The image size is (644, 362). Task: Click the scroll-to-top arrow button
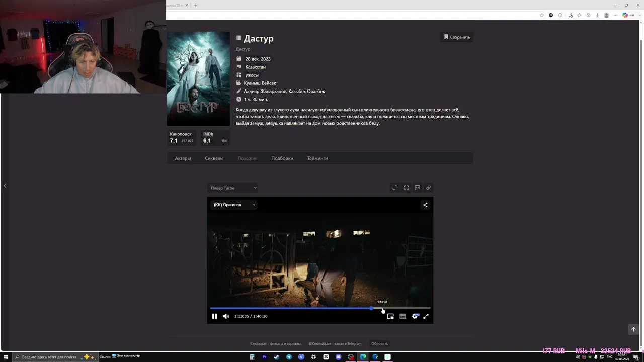tap(633, 329)
